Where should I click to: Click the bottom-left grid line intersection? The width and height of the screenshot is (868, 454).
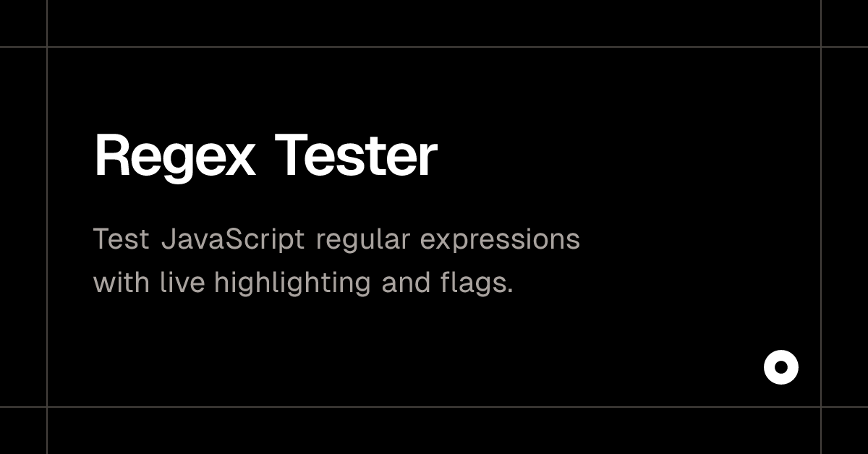[x=47, y=407]
